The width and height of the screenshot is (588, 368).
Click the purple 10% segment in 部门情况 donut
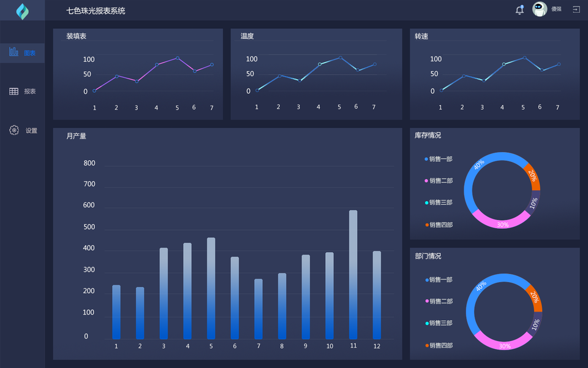point(537,324)
